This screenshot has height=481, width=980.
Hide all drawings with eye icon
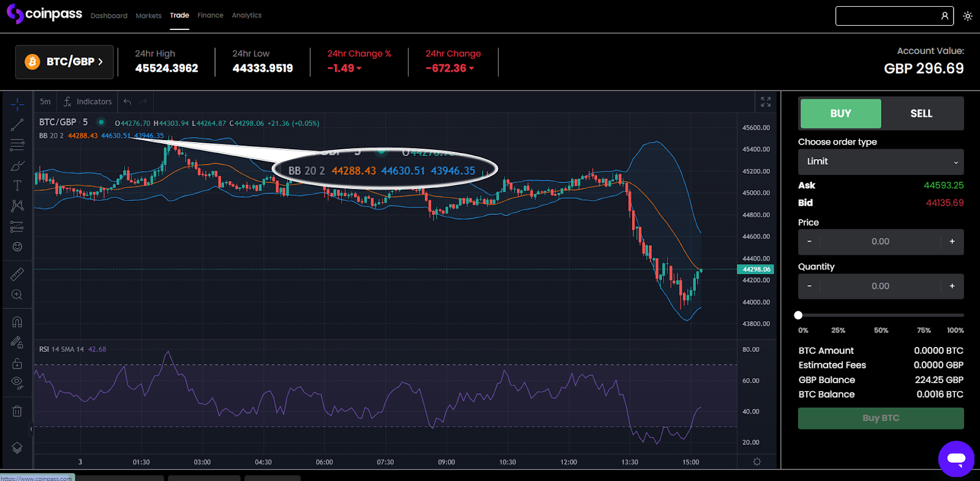17,383
